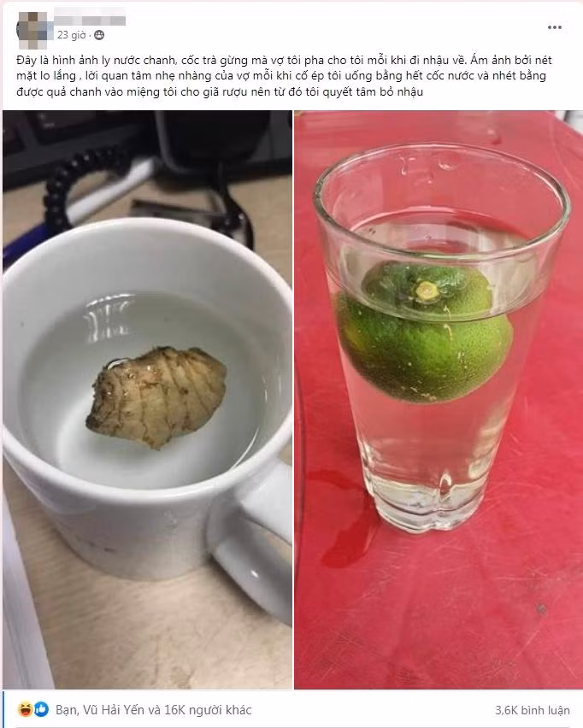Screen dimensions: 583x728
Task: Open the lime in glass photo
Action: [439, 399]
